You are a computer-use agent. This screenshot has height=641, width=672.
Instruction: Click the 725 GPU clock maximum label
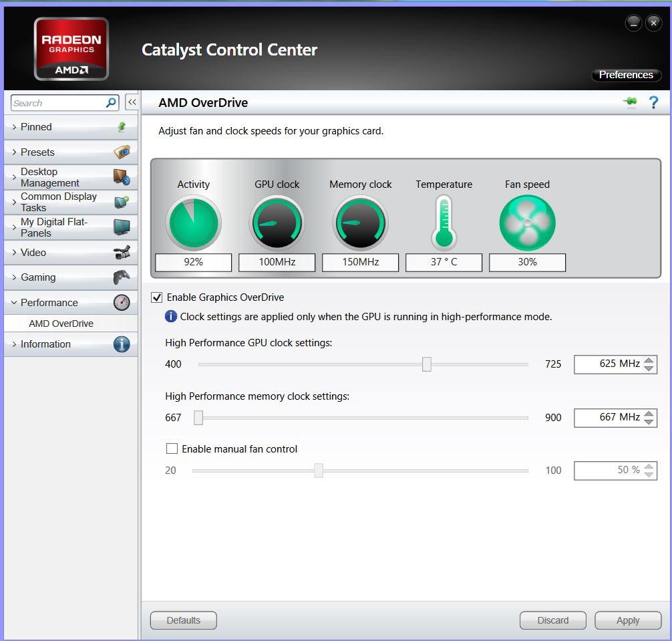553,364
